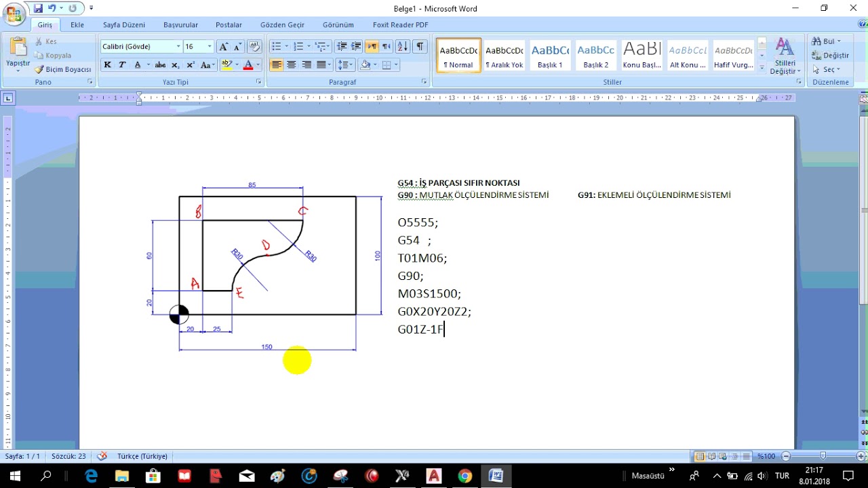Open Google Chrome from the taskbar
Viewport: 868px width, 488px height.
(465, 476)
